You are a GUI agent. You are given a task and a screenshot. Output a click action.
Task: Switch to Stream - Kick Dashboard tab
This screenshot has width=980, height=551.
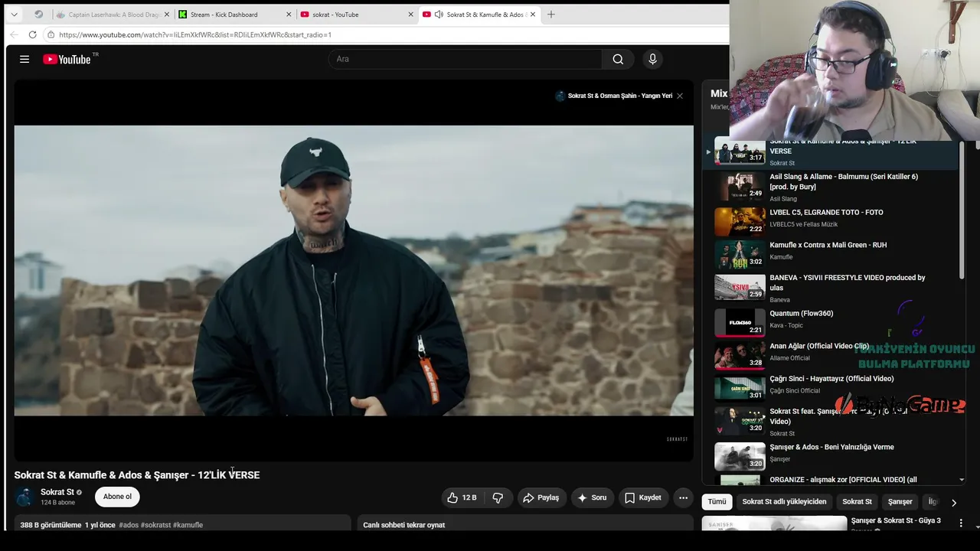[234, 15]
